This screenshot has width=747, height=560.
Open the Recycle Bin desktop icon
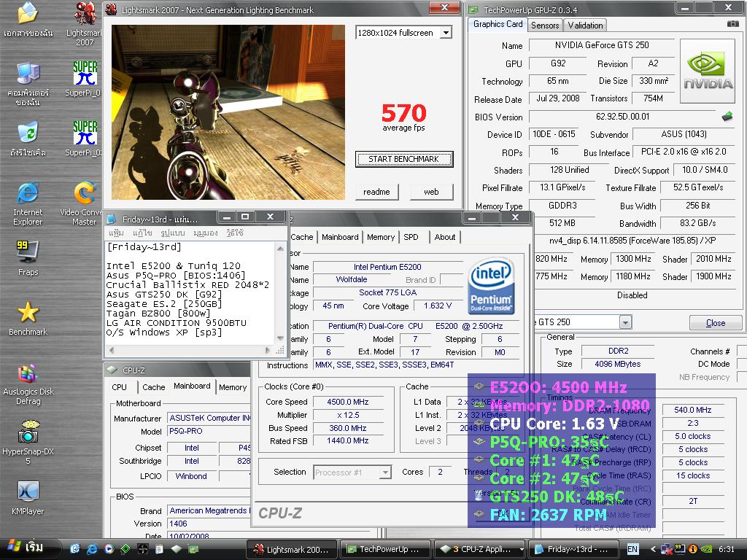(28, 139)
